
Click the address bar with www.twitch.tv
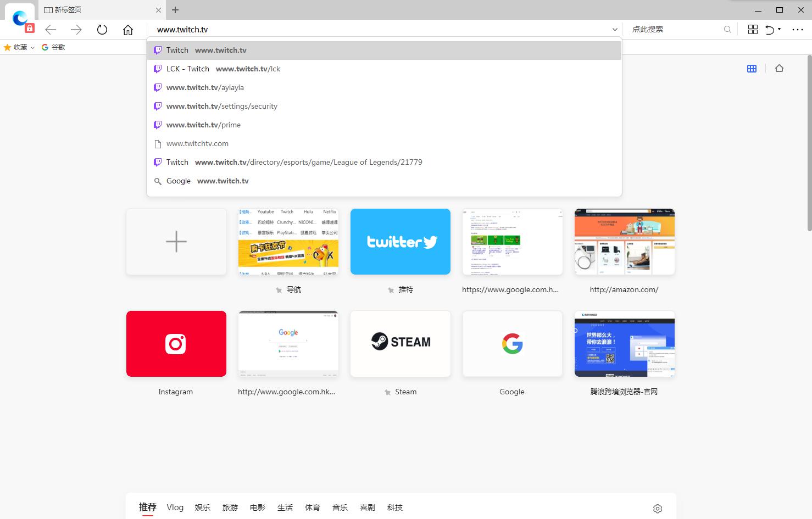(x=379, y=30)
